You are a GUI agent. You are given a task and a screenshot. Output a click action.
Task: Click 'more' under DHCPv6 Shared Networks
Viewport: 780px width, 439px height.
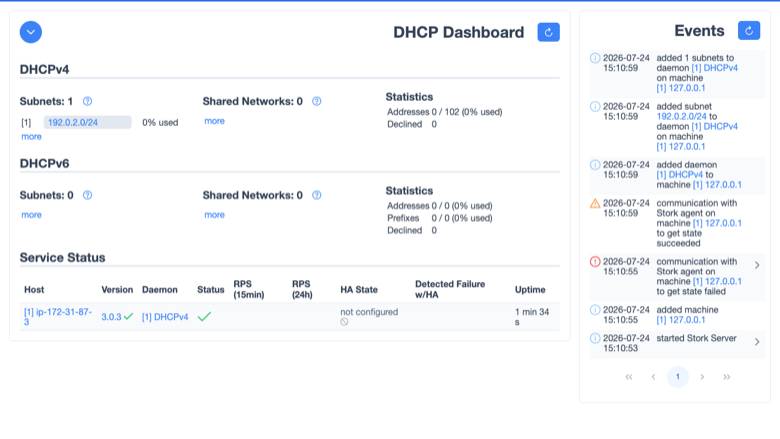[x=214, y=215]
